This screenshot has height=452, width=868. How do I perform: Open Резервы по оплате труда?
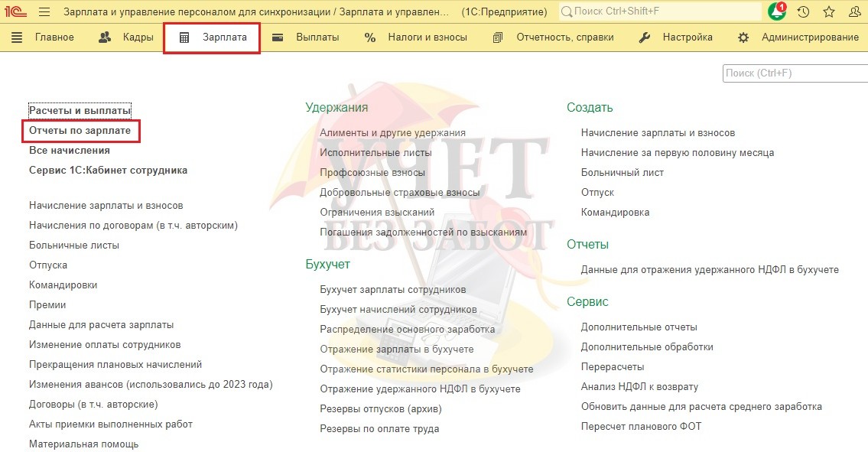[x=379, y=429]
